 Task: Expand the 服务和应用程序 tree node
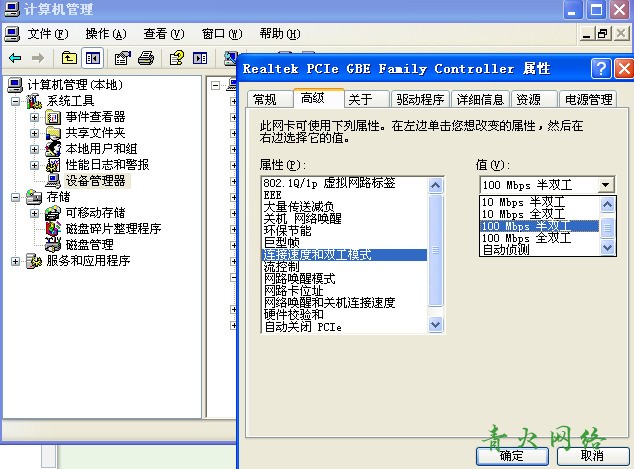click(15, 261)
